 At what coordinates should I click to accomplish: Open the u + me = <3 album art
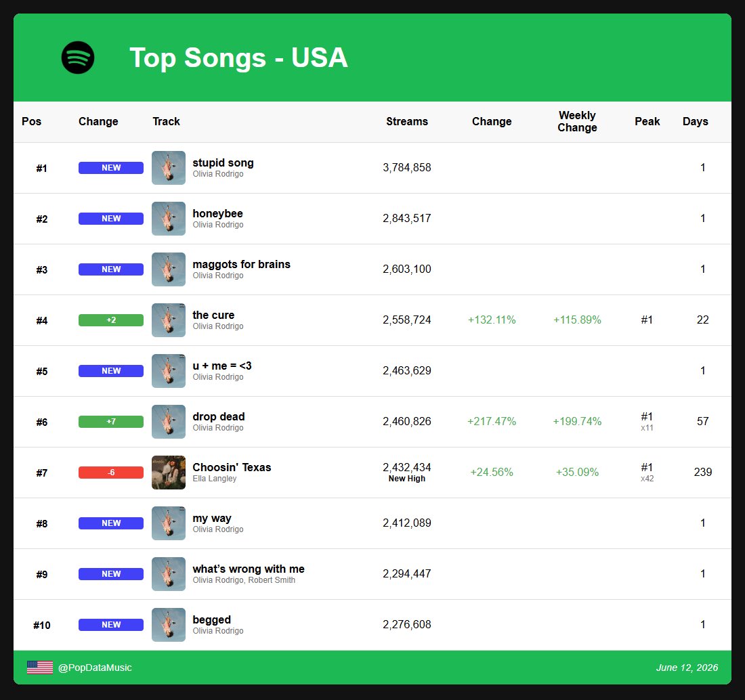coord(168,371)
